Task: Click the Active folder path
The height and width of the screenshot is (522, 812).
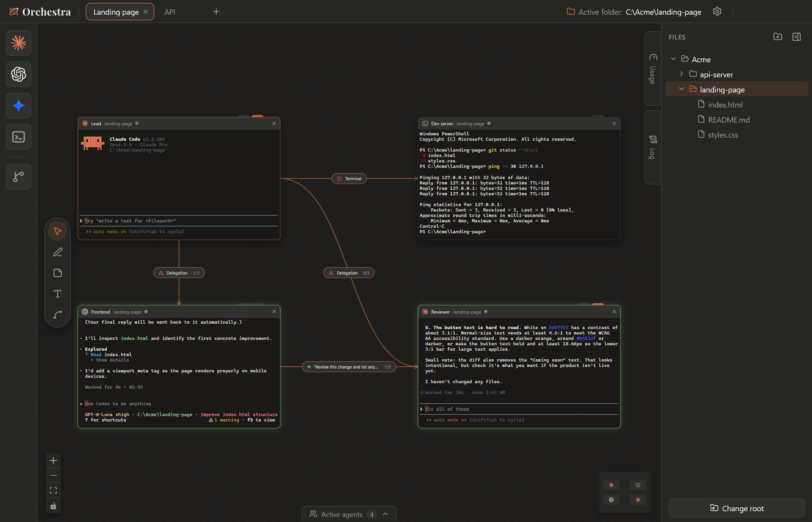Action: (x=664, y=12)
